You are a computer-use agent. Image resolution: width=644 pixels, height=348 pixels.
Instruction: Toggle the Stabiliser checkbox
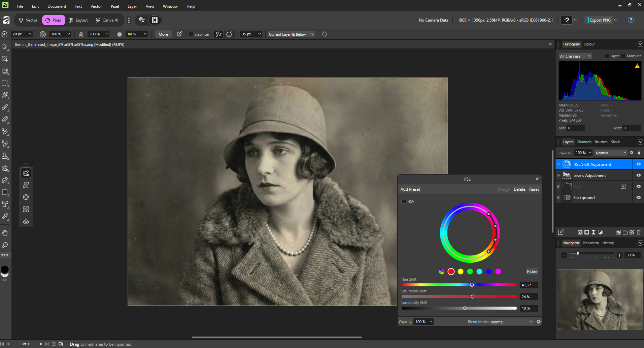click(x=191, y=34)
